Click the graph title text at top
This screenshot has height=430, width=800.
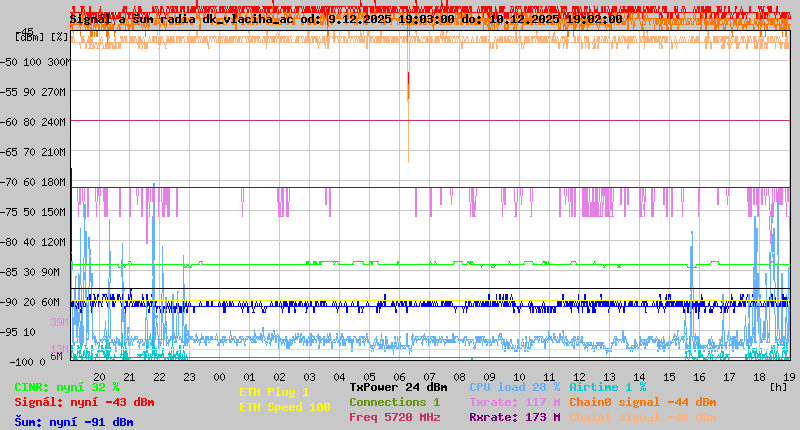click(x=345, y=18)
